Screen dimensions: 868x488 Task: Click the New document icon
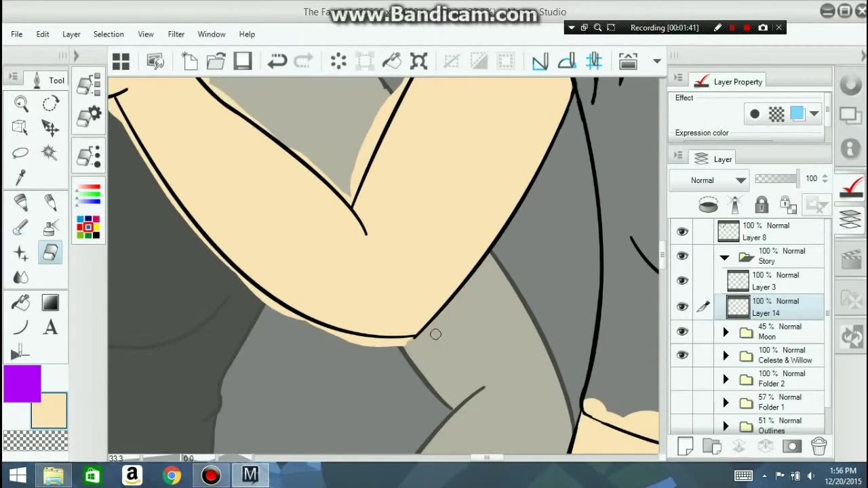[189, 62]
